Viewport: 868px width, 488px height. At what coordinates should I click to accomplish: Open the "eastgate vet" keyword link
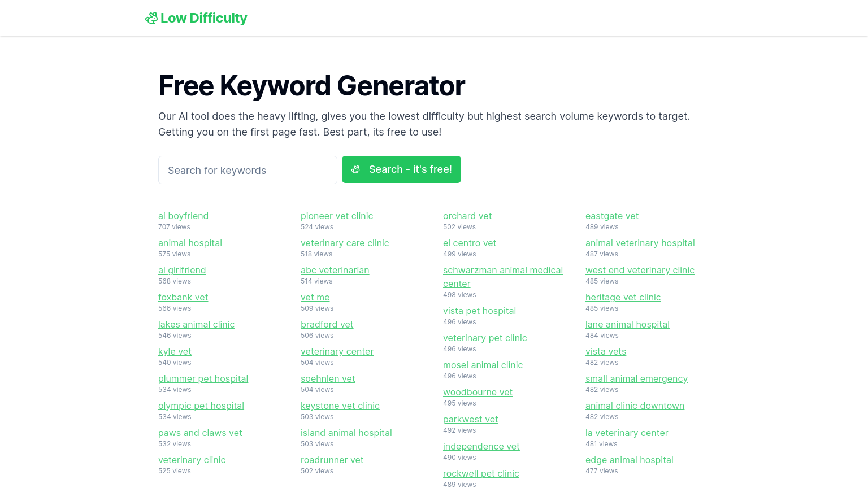click(x=612, y=216)
